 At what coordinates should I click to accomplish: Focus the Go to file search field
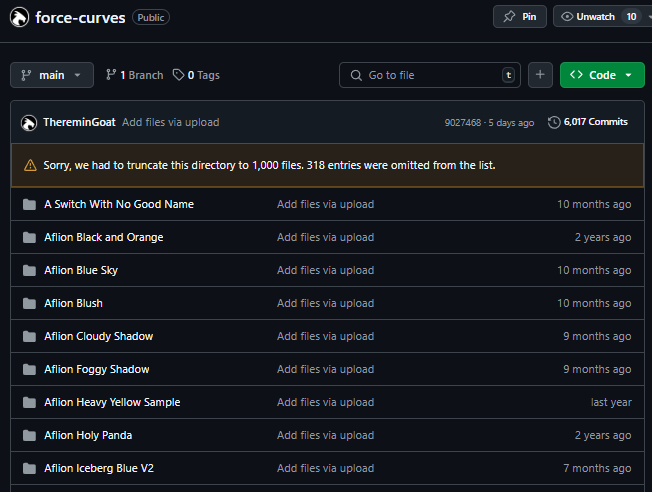430,75
